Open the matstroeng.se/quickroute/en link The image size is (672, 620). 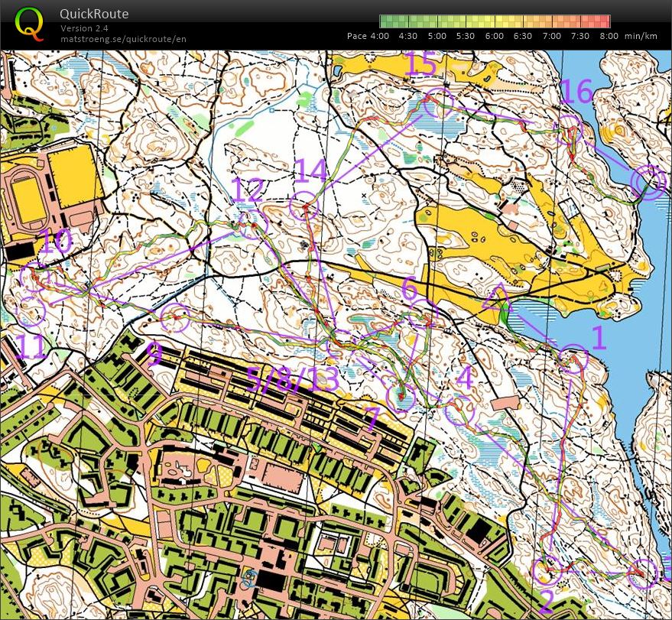tap(123, 39)
